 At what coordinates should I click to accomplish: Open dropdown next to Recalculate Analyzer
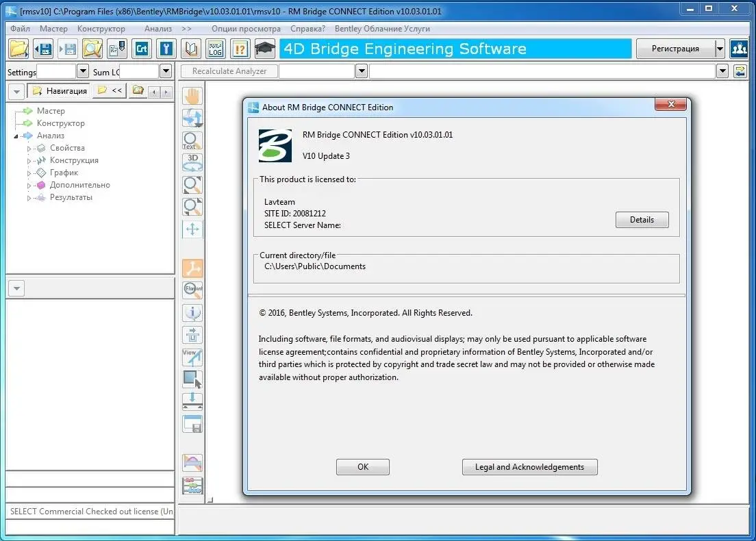click(362, 71)
